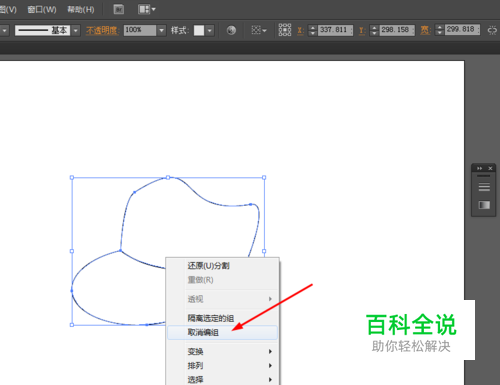Open the arrange documents layout icon

147,9
